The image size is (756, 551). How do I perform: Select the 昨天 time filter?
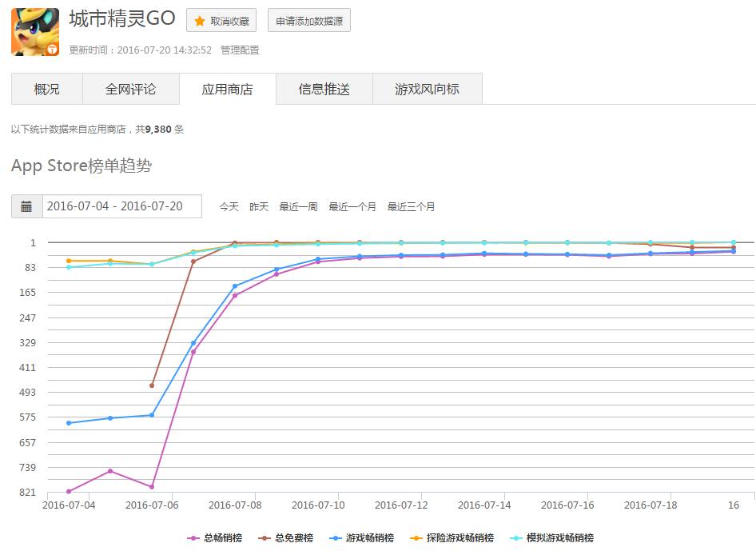[259, 207]
